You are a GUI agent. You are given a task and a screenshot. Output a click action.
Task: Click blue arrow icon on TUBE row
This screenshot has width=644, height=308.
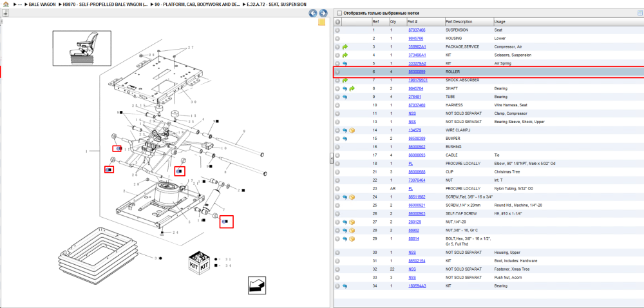345,97
